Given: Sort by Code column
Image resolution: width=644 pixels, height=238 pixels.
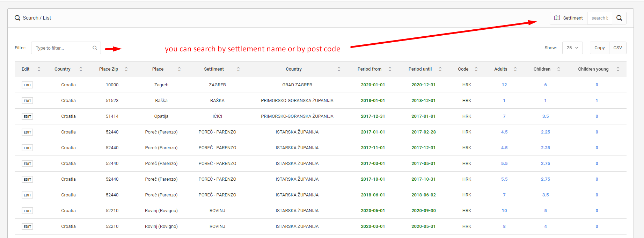Looking at the screenshot, I should [x=476, y=69].
